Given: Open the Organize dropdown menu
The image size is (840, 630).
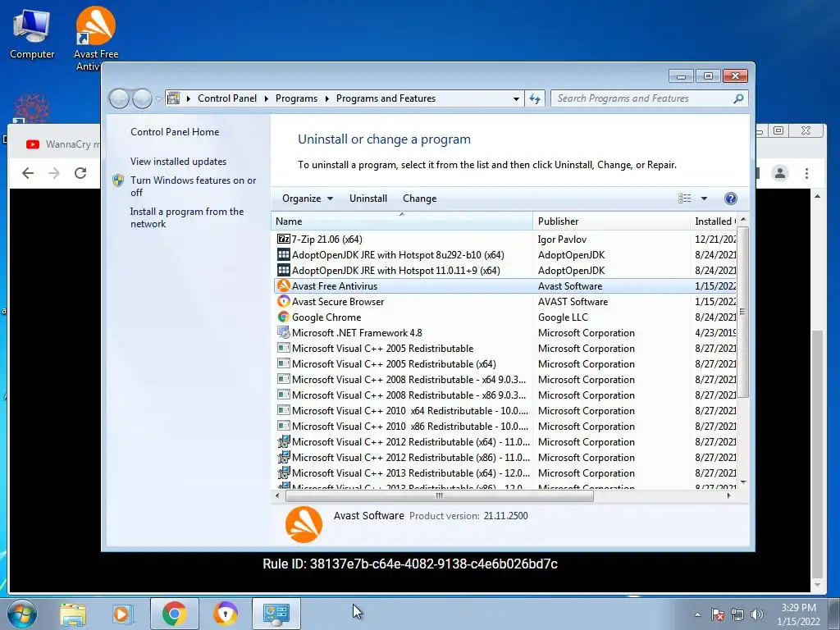Looking at the screenshot, I should (x=308, y=199).
